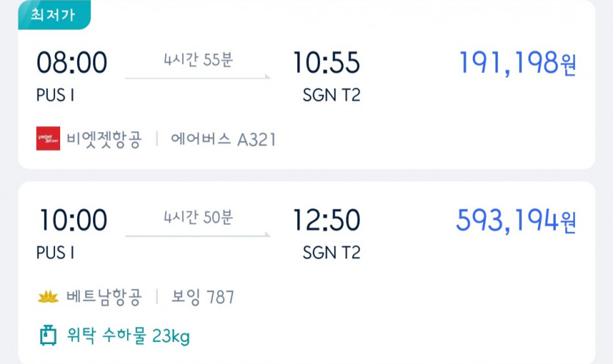613x364 pixels.
Task: Click the VietJet Air airline logo
Action: tap(48, 139)
